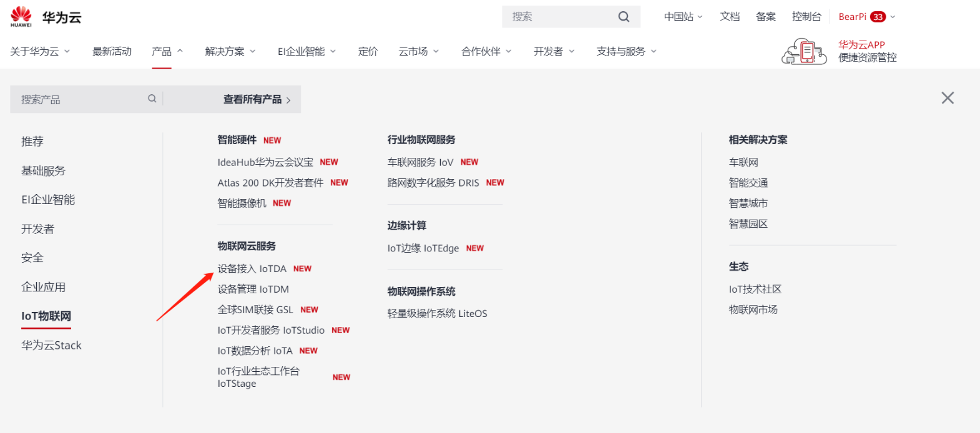Open 车联网 related solution
Viewport: 980px width, 433px height.
743,162
